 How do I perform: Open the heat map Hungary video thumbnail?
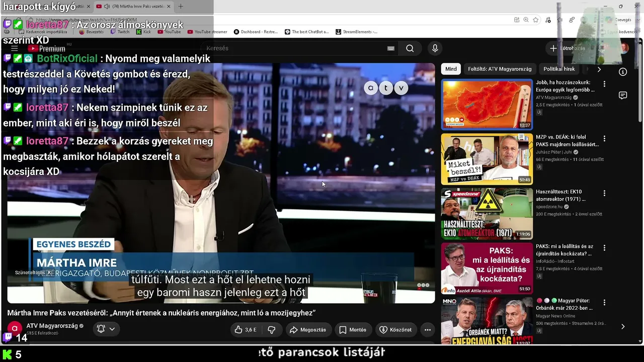point(487,104)
